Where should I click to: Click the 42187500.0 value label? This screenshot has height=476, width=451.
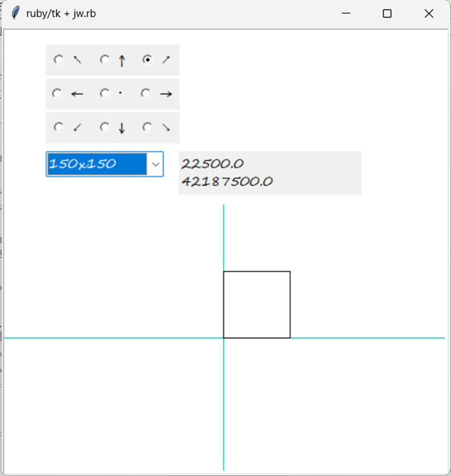pyautogui.click(x=227, y=182)
